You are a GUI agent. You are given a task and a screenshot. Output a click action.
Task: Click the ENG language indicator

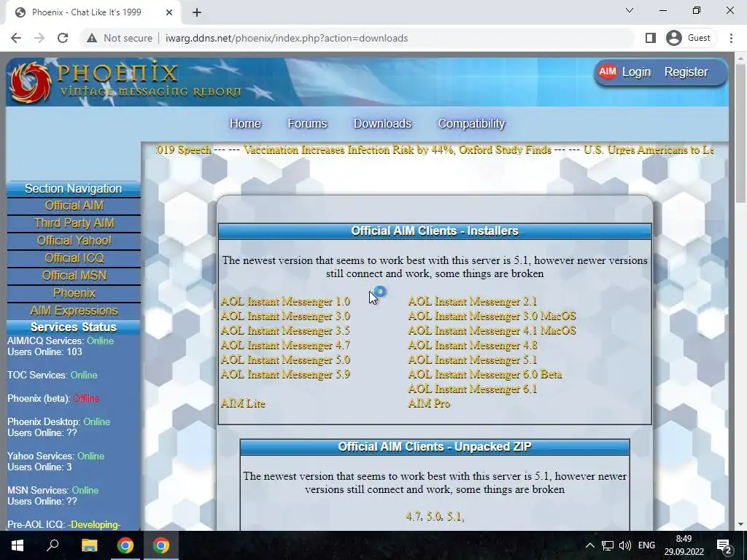tap(646, 545)
